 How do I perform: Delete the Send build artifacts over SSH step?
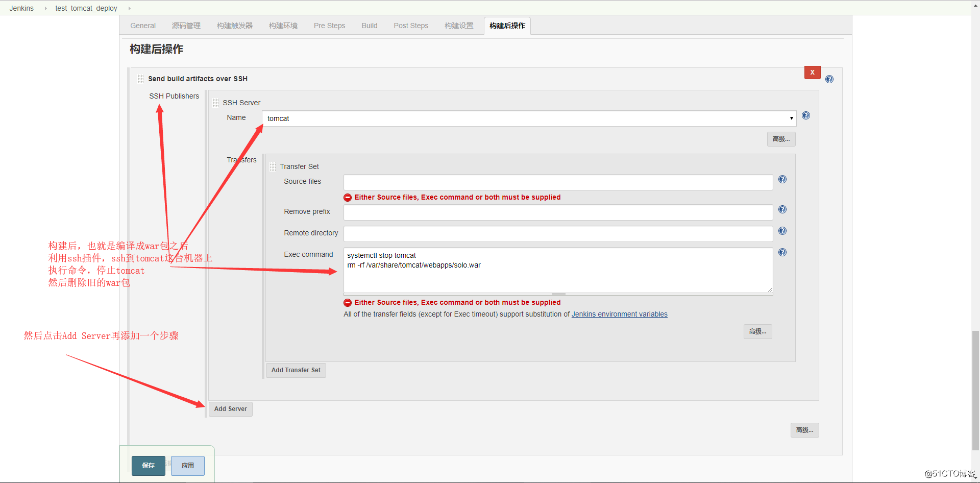tap(812, 73)
